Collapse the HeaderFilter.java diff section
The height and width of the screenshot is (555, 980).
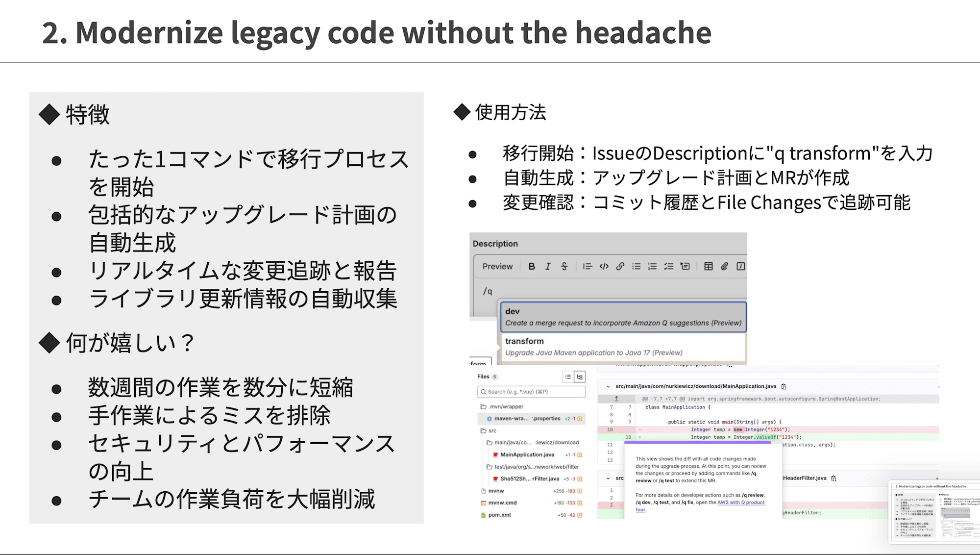[608, 478]
